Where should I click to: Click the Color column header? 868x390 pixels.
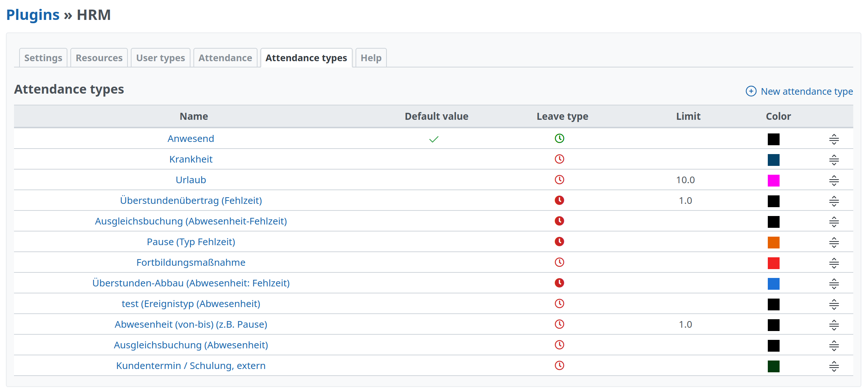[x=778, y=116]
